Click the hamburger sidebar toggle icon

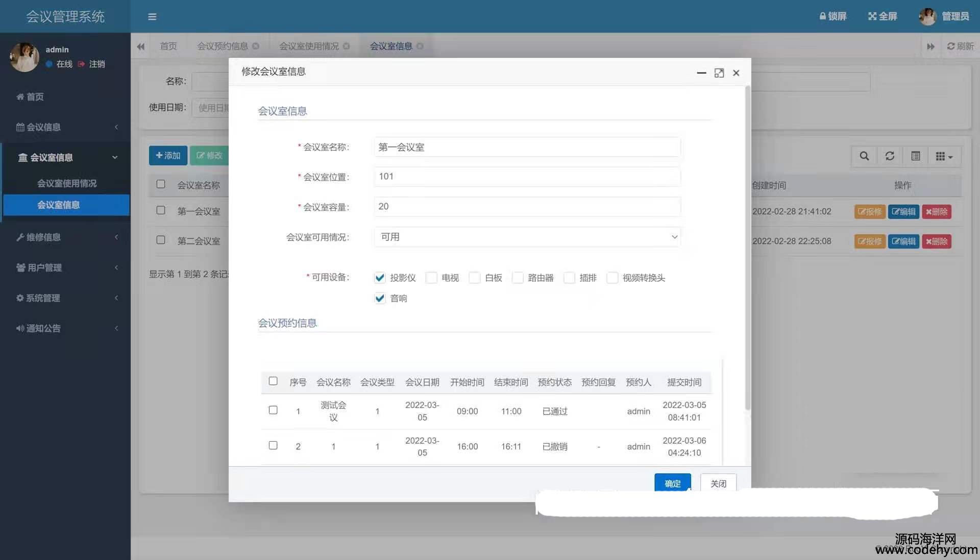point(152,17)
